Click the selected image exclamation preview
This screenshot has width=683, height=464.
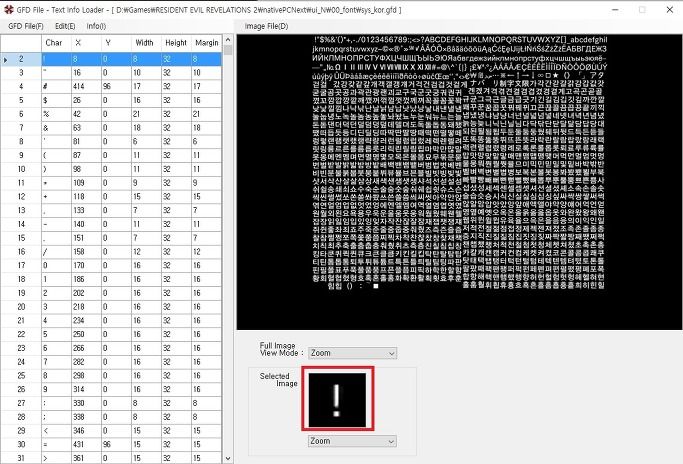tap(337, 400)
